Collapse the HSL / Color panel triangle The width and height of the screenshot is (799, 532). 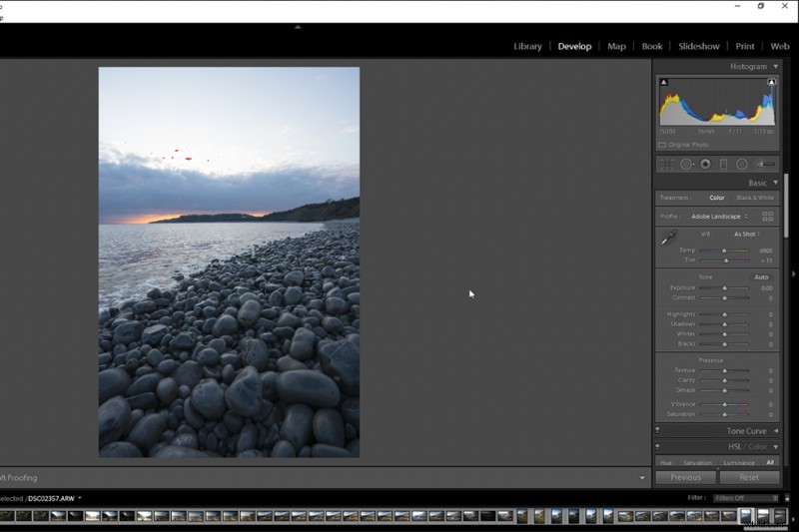pos(776,447)
